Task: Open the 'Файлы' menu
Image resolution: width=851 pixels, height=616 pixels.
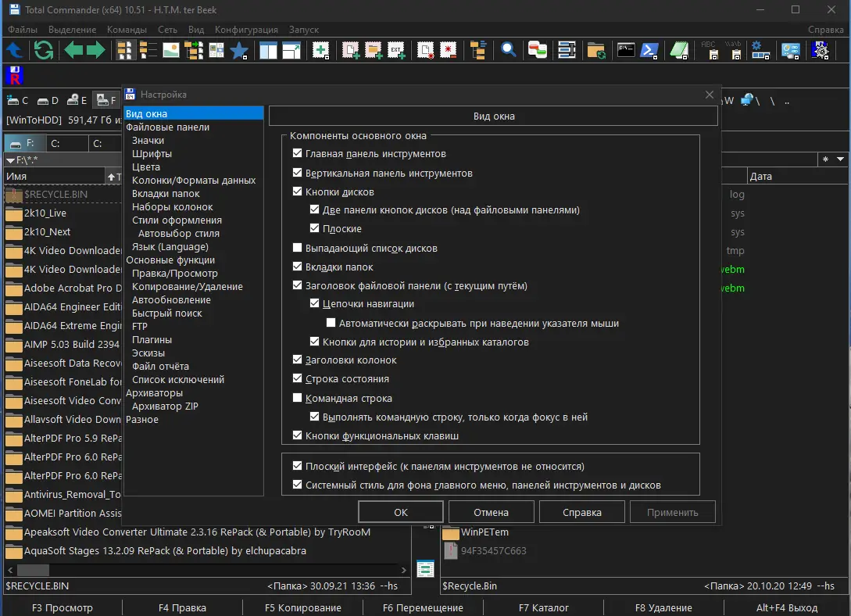Action: click(x=22, y=29)
